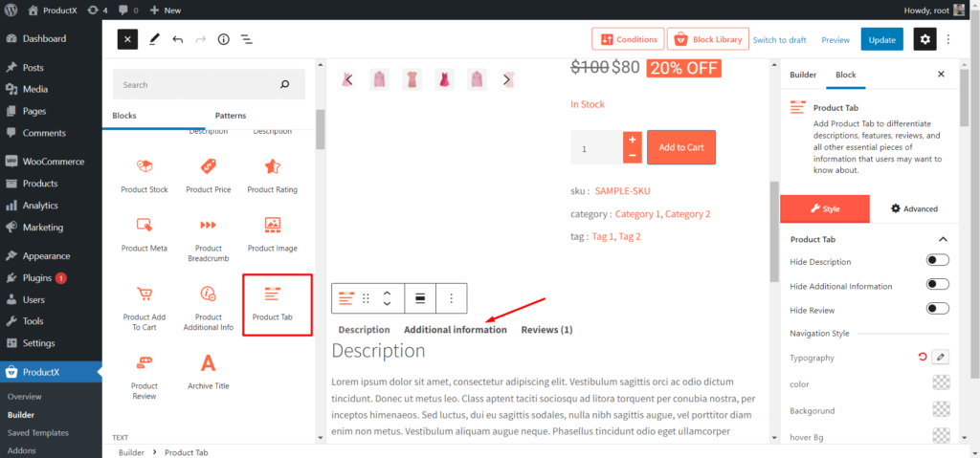Image resolution: width=980 pixels, height=458 pixels.
Task: Click Category 1 link in product meta
Action: tap(637, 213)
